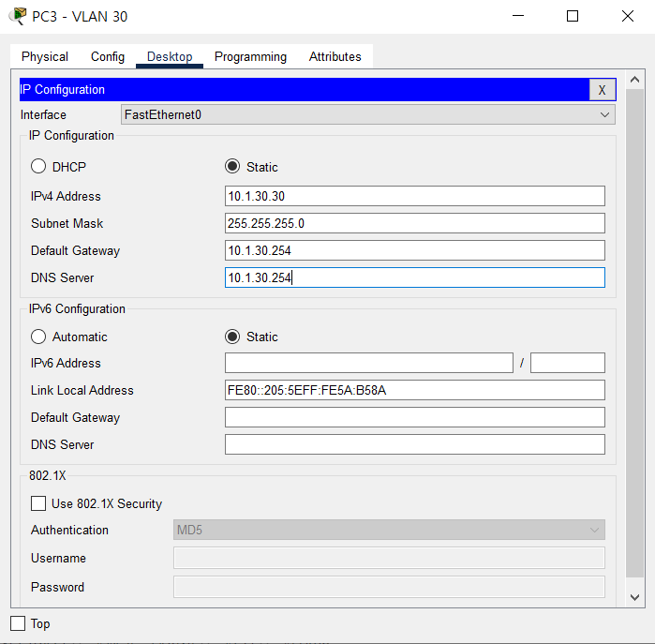This screenshot has width=655, height=644.
Task: Click the IP Configuration blue header title
Action: click(62, 89)
